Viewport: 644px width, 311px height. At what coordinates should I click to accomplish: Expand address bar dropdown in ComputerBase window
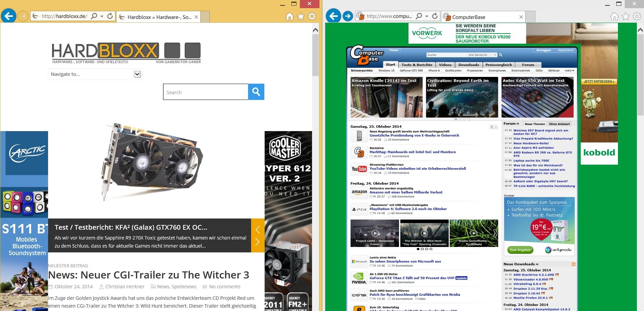coord(427,16)
